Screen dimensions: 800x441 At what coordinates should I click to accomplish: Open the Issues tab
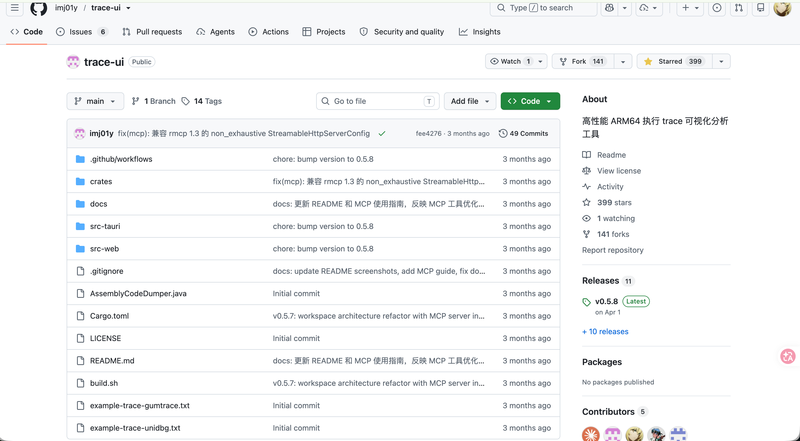tap(82, 32)
